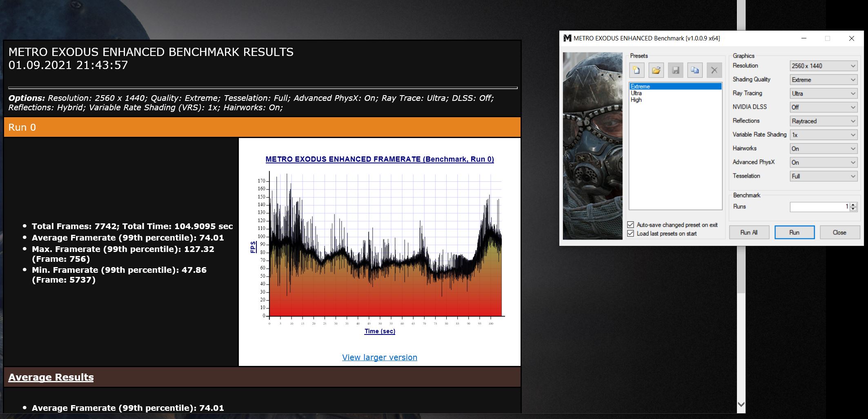Open the NVIDIA DLSS dropdown
This screenshot has width=868, height=419.
point(823,107)
